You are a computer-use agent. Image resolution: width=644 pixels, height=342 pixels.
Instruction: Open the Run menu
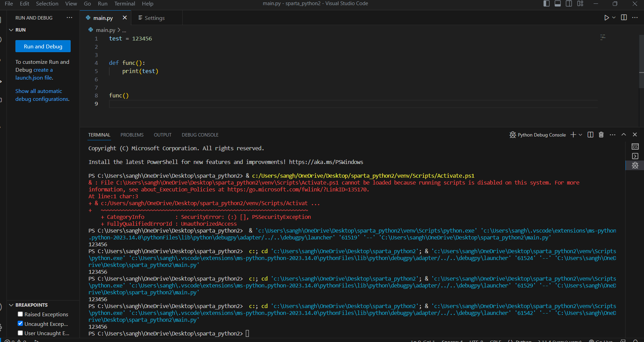tap(103, 3)
